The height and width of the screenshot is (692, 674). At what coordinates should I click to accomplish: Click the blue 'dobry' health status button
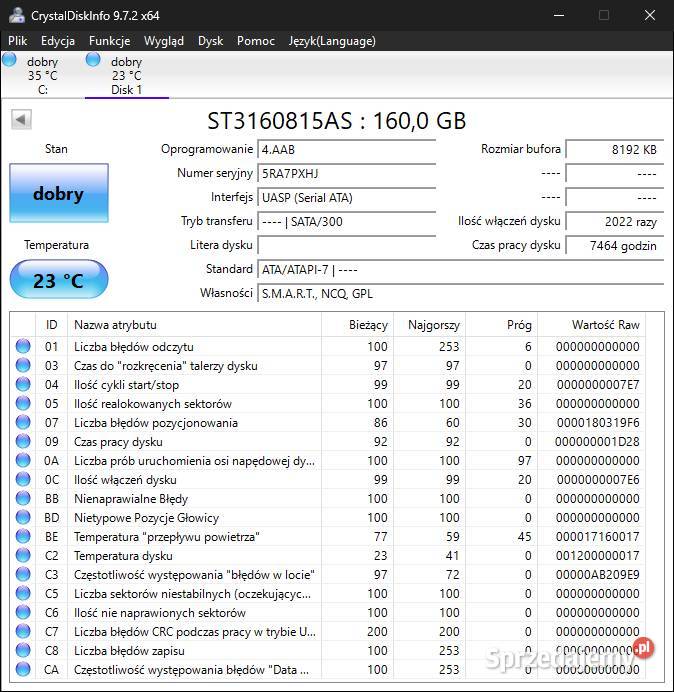[58, 193]
